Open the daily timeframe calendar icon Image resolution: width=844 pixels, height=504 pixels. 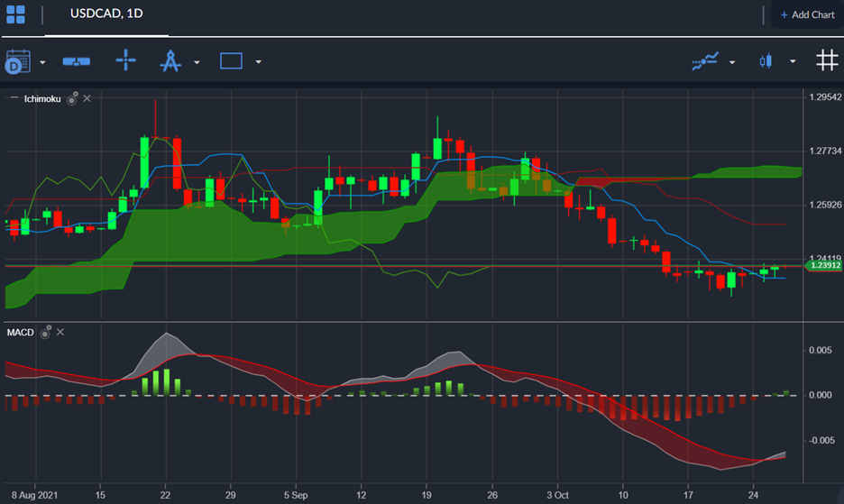point(18,61)
